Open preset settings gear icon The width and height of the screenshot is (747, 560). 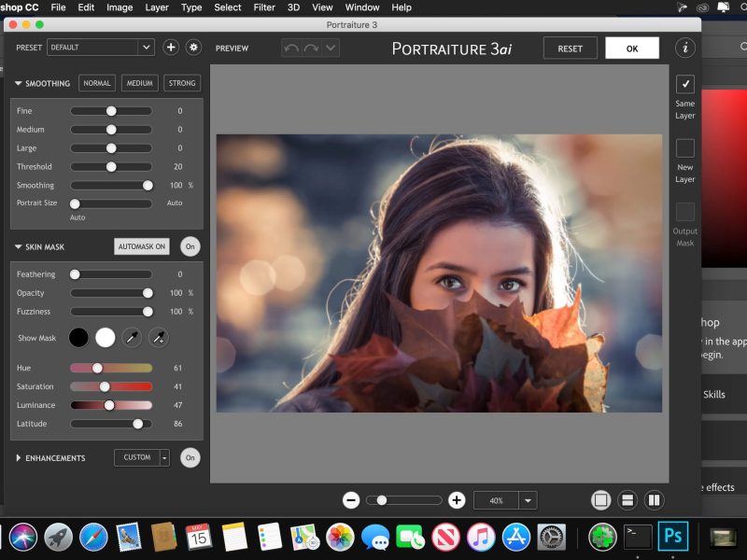[193, 48]
